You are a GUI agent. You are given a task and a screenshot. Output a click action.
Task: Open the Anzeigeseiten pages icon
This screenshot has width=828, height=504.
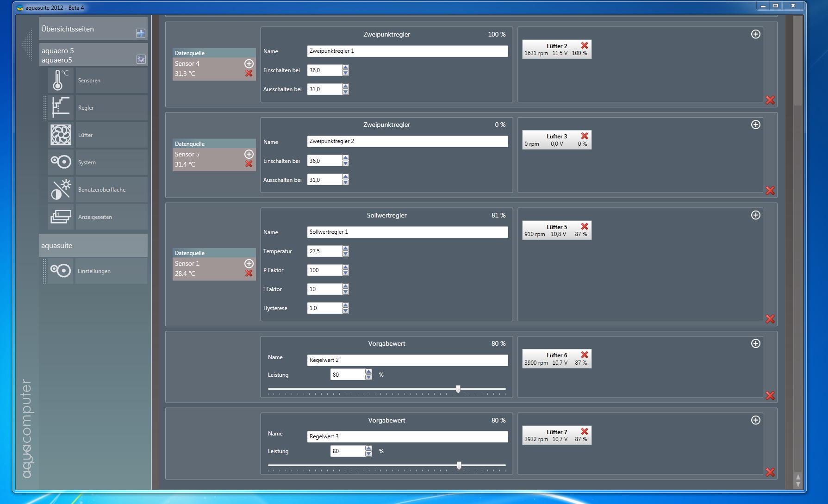(61, 217)
